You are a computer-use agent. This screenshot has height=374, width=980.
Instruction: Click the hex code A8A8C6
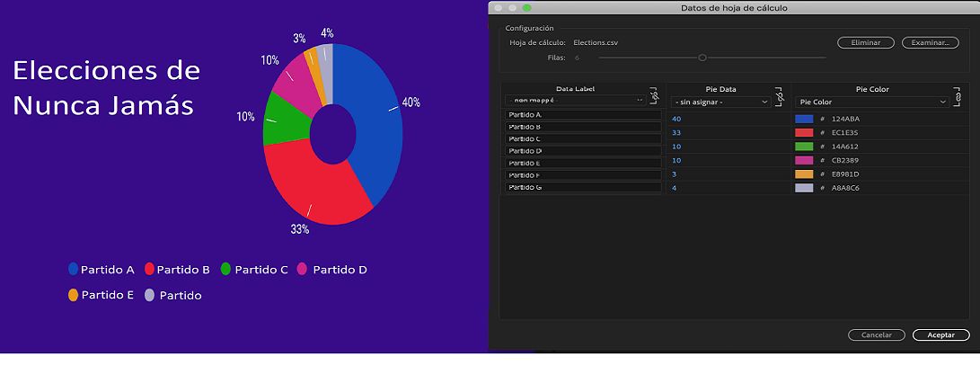click(x=845, y=188)
